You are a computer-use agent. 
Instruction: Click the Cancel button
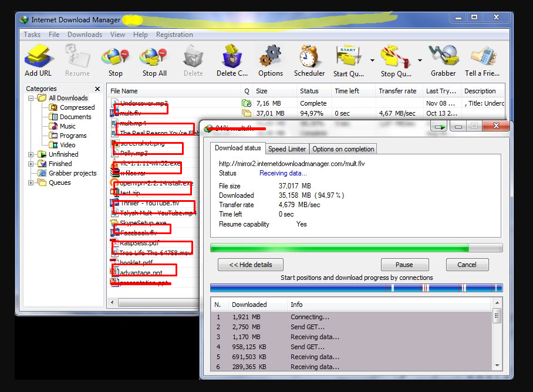click(x=467, y=265)
